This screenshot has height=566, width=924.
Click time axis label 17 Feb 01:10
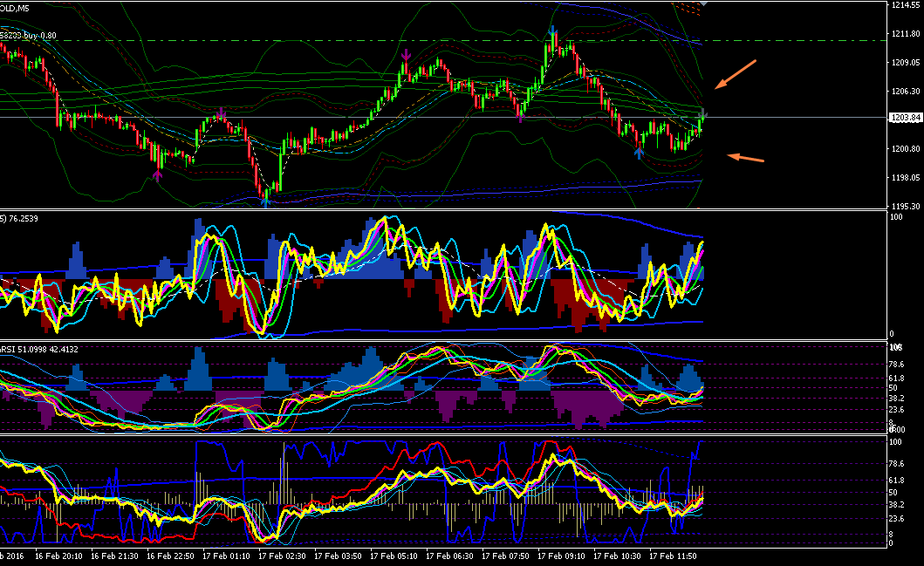(226, 556)
